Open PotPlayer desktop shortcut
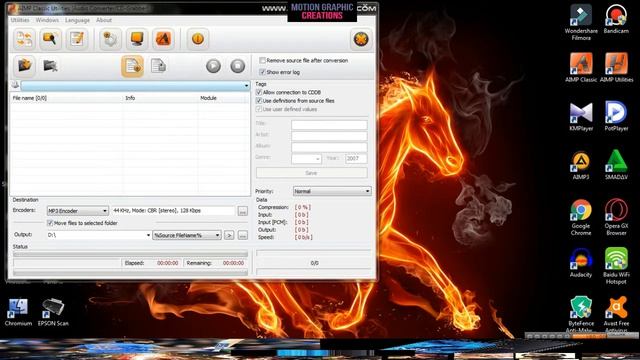The height and width of the screenshot is (360, 640). pyautogui.click(x=616, y=116)
